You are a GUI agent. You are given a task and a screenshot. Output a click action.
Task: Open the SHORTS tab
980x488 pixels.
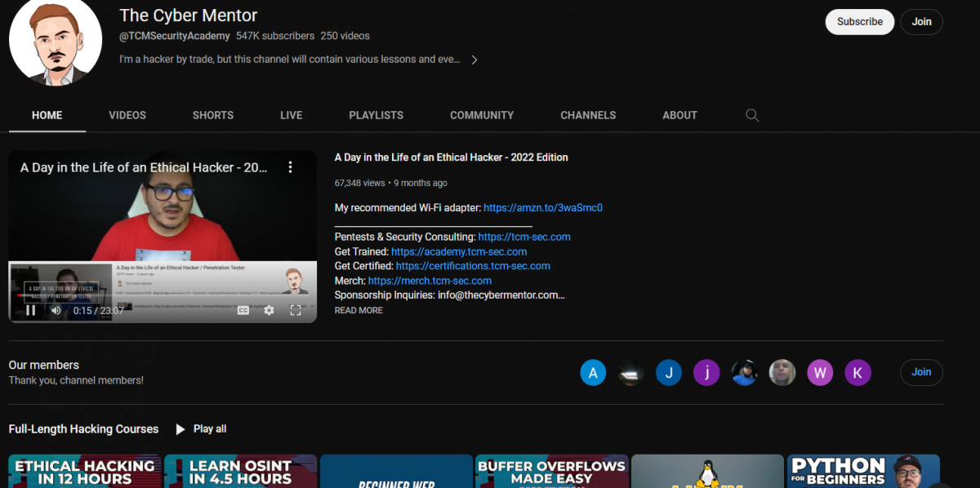click(213, 115)
